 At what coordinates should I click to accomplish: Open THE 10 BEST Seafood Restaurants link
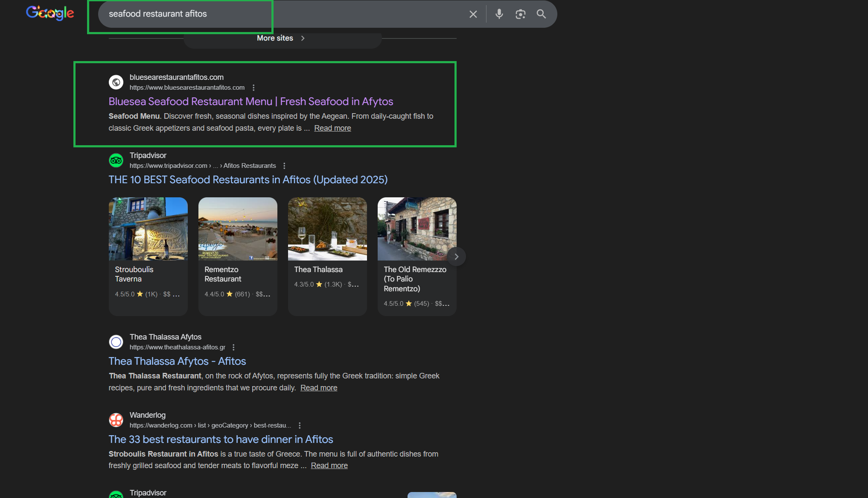pos(248,179)
